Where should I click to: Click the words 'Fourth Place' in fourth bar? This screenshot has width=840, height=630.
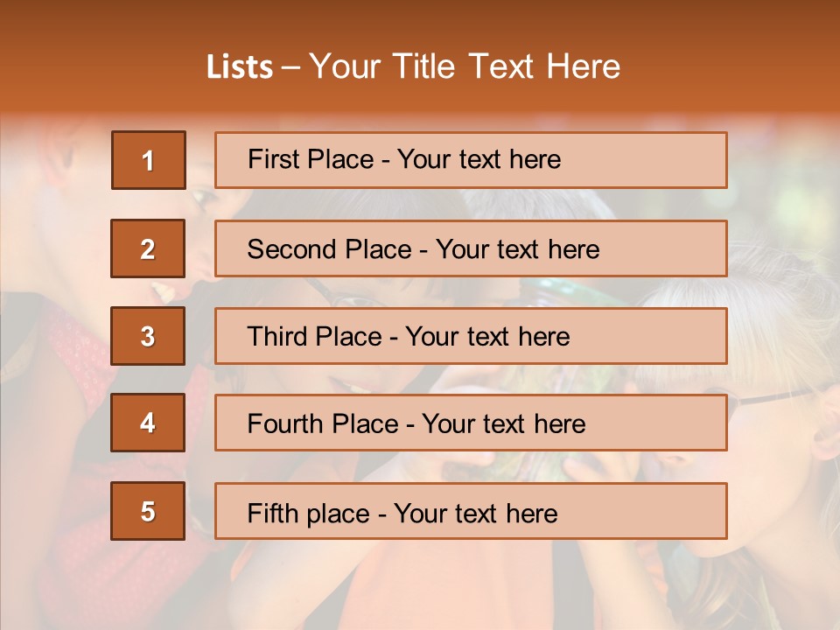pos(323,423)
